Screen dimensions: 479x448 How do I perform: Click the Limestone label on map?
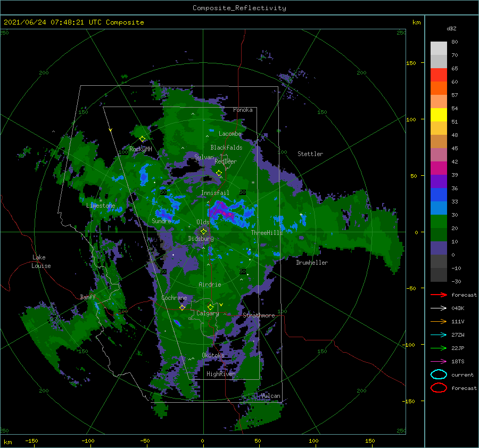(x=101, y=206)
